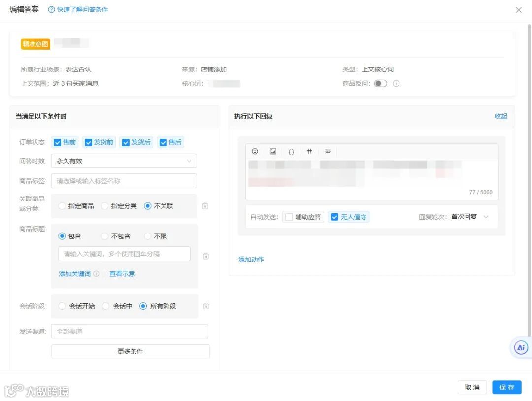Open the AI assistant floating button
The width and height of the screenshot is (532, 401).
point(521,347)
